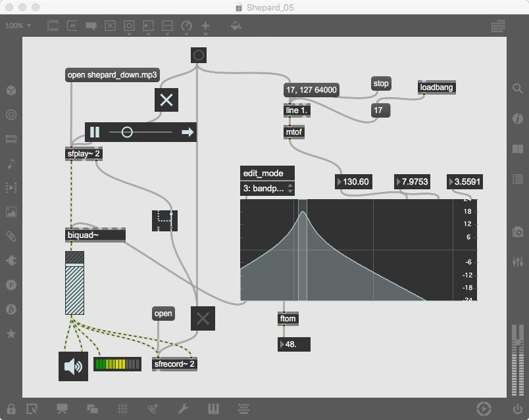Open the format paint bucket palette
Screen dimensions: 529x420
[236, 26]
